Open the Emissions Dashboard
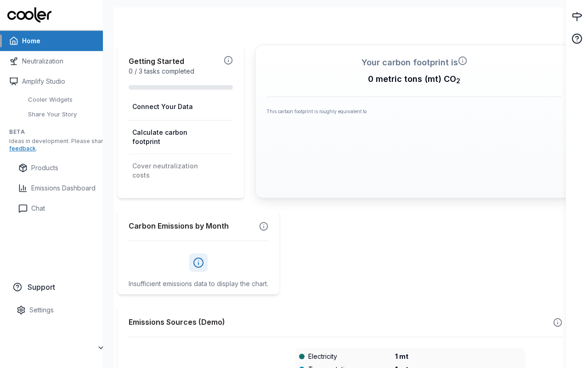This screenshot has height=368, width=588. (63, 188)
